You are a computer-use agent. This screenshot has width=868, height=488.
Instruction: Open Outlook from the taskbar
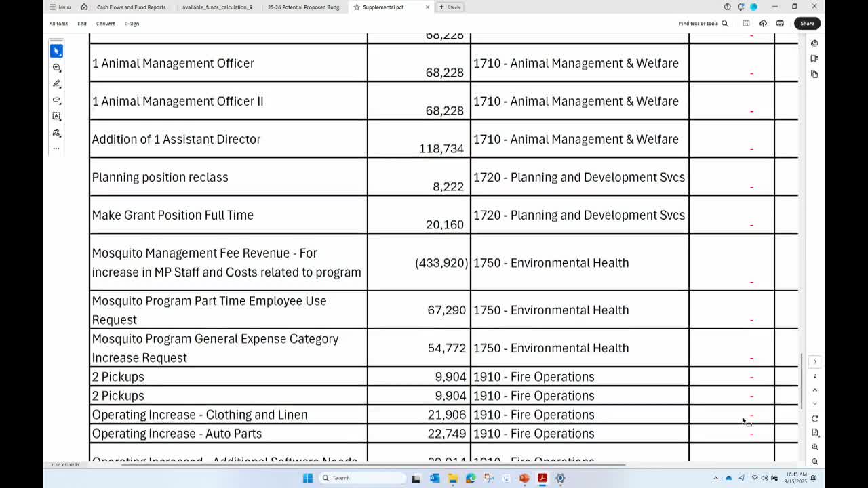tap(435, 478)
